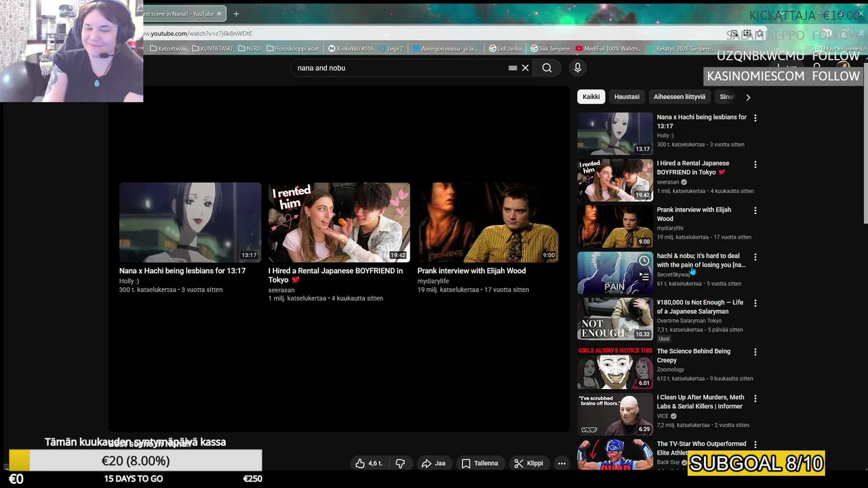Screen dimensions: 868x488
Task: Click endscreen title 'Nana x Hachi being lesbians for 13:17'
Action: tap(182, 271)
